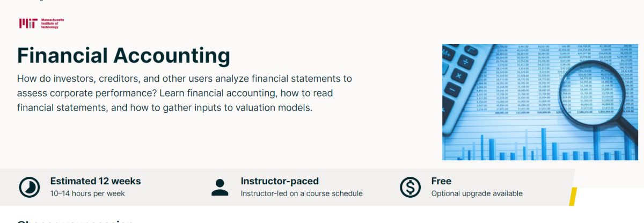644x223 pixels.
Task: Click the MIT logo icon
Action: point(27,23)
